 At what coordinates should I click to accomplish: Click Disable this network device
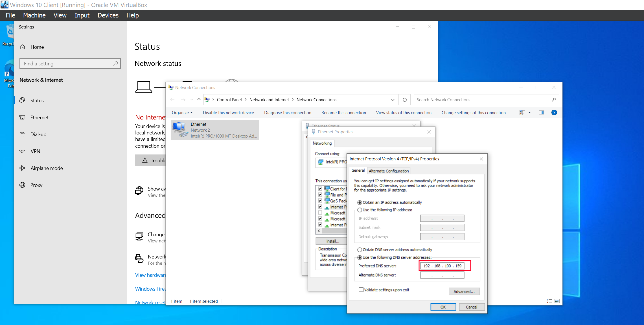pos(228,113)
